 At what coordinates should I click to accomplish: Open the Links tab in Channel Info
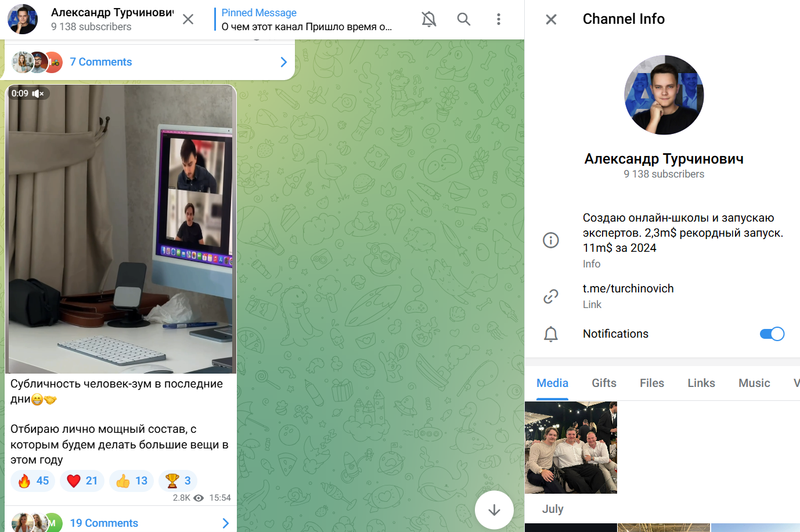click(701, 383)
